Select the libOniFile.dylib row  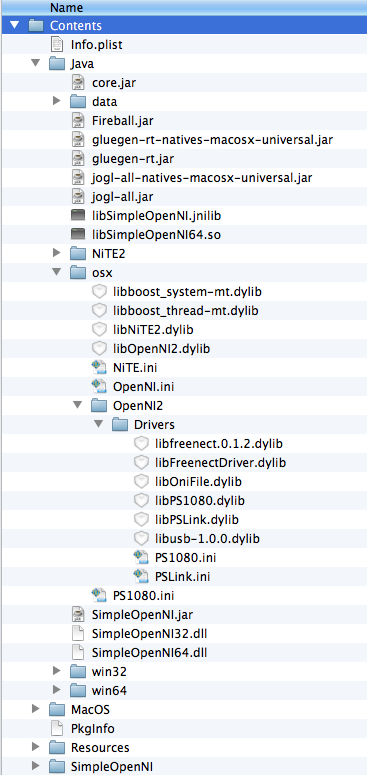click(183, 481)
